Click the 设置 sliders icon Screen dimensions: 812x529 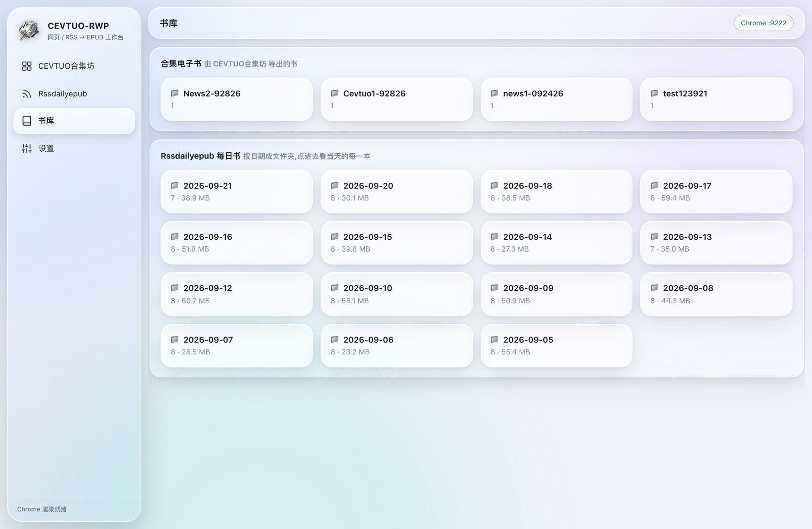[x=27, y=148]
